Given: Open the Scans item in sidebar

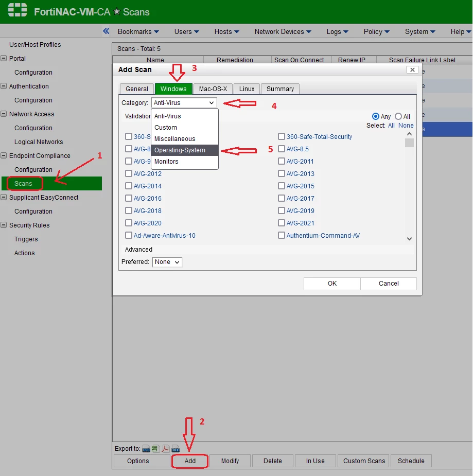Looking at the screenshot, I should coord(51,184).
